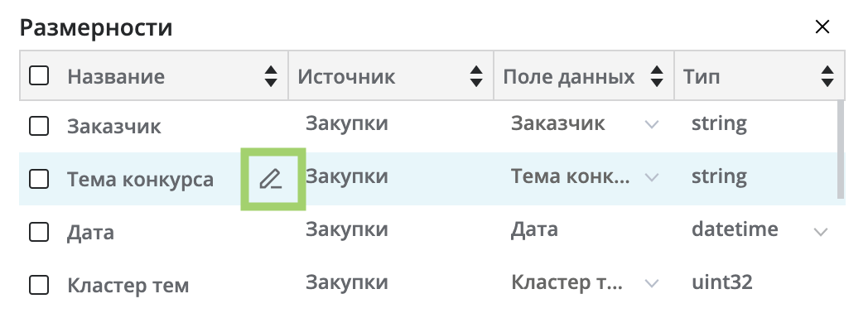Viewport: 868px width, 318px height.
Task: Open Заказчик data field dropdown
Action: (652, 124)
